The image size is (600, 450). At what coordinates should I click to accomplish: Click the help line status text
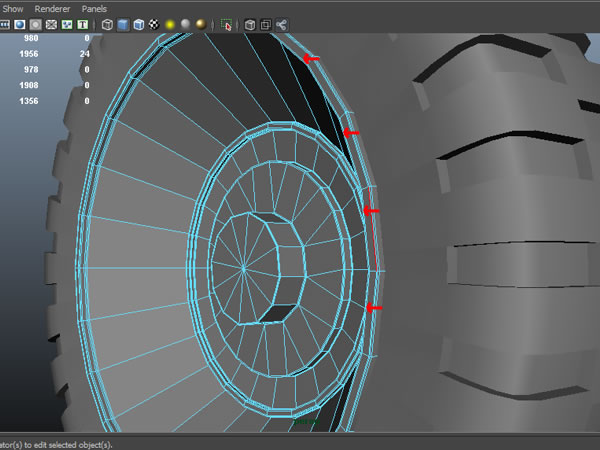click(56, 445)
